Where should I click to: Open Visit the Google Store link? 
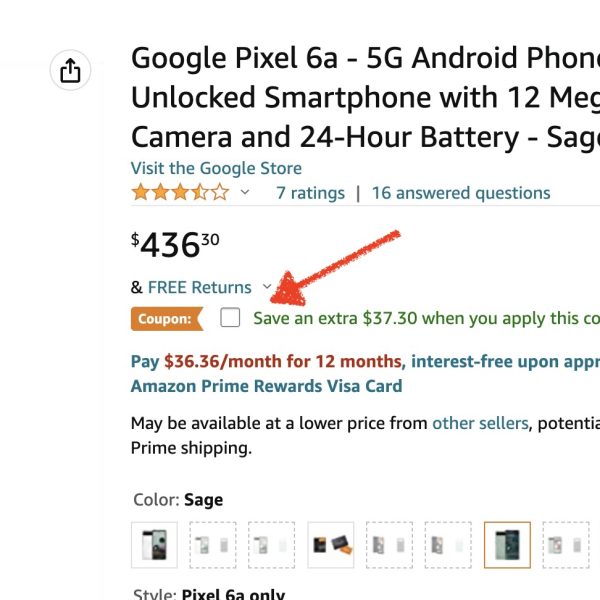(x=216, y=168)
